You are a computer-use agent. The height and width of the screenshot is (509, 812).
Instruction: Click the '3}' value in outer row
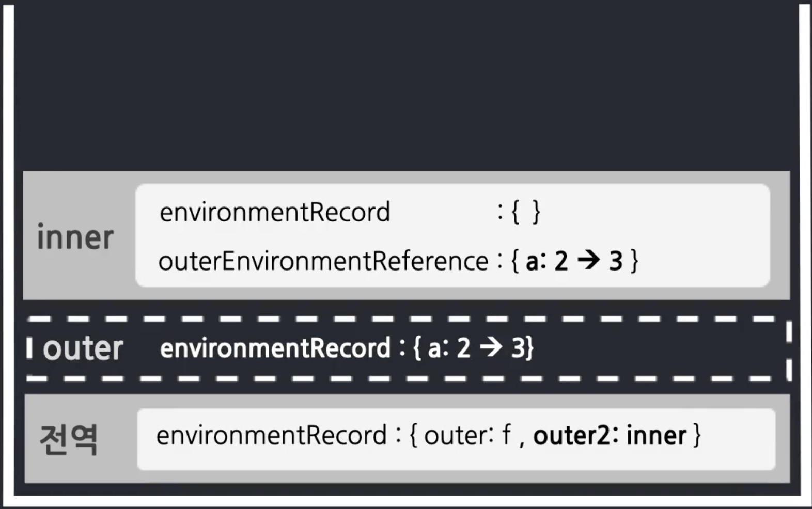[522, 348]
